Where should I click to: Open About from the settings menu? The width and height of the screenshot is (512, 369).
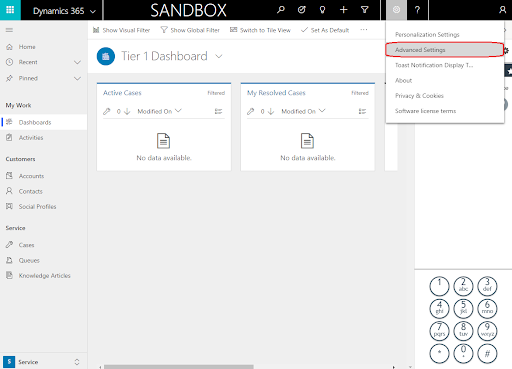click(x=445, y=81)
